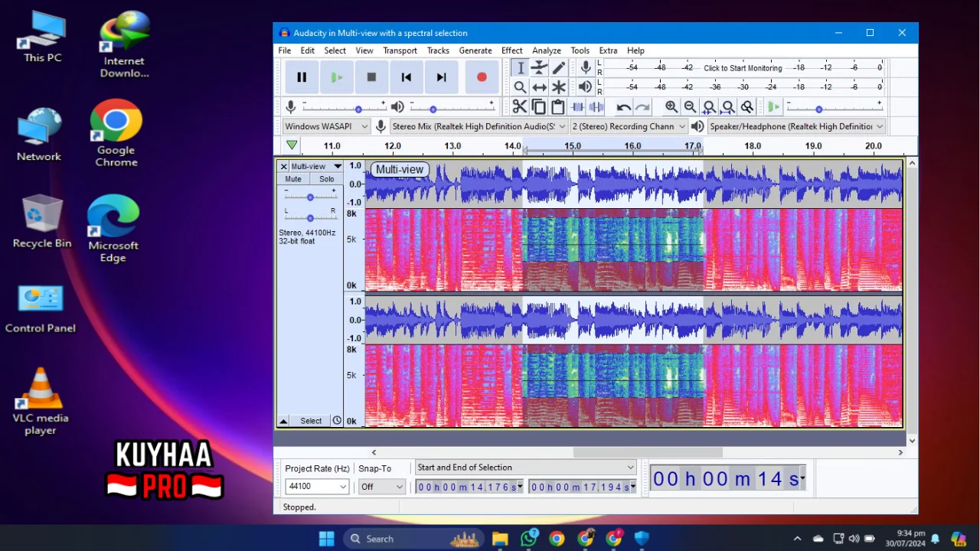
Task: Open the Stereo Mix recording device dropdown
Action: [x=479, y=126]
